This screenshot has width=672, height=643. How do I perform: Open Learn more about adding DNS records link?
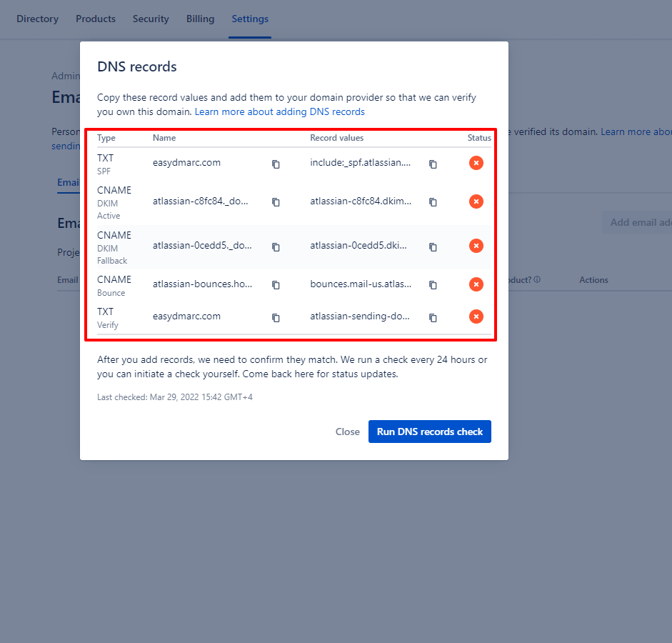pos(279,112)
